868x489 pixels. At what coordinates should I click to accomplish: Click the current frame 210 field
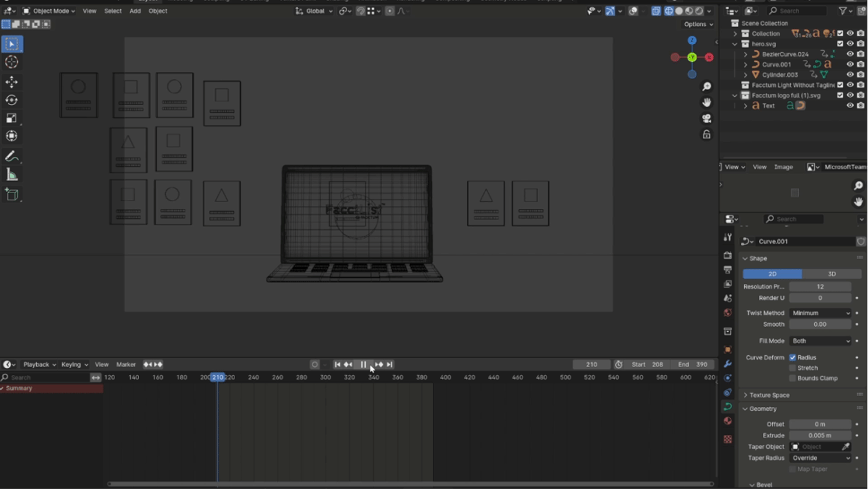click(591, 364)
